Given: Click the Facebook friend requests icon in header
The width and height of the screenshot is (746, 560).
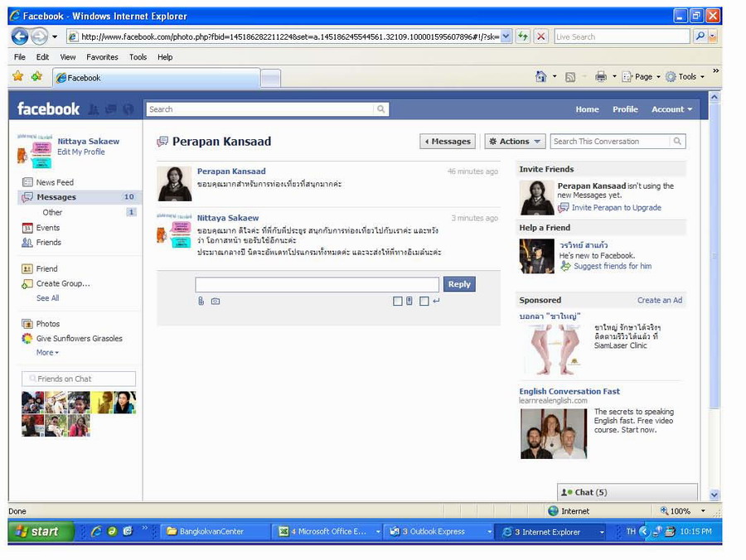Looking at the screenshot, I should point(94,110).
